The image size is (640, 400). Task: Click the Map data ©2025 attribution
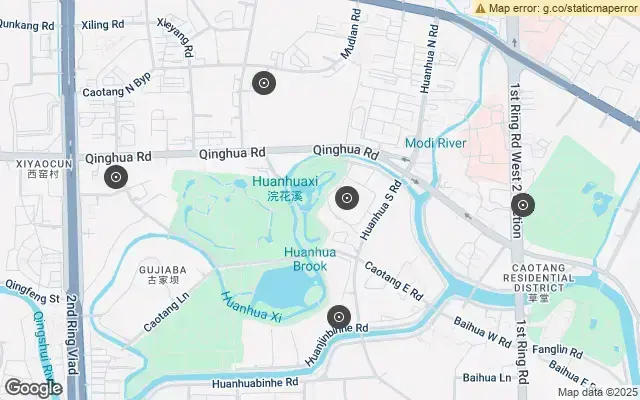pos(598,392)
